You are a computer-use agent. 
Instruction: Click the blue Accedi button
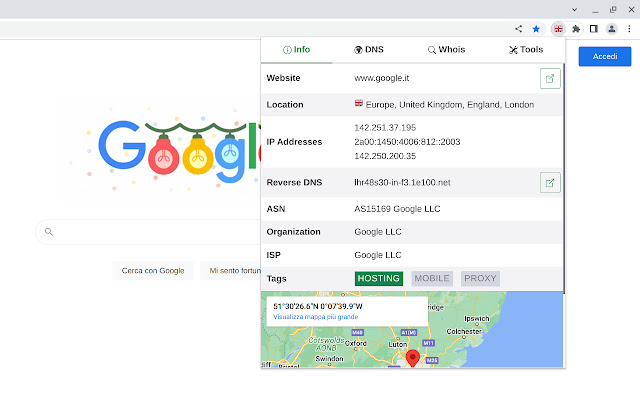pos(605,57)
